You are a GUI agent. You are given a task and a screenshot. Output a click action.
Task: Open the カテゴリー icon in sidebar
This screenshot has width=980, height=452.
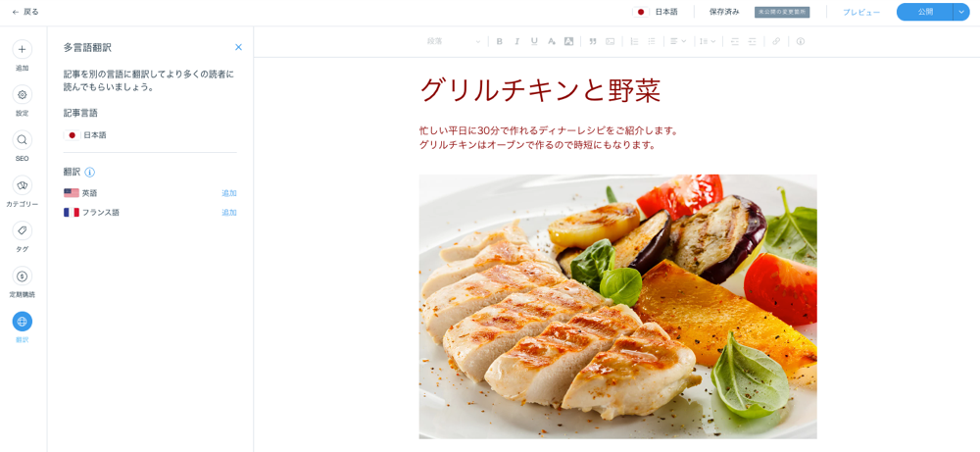coord(22,185)
